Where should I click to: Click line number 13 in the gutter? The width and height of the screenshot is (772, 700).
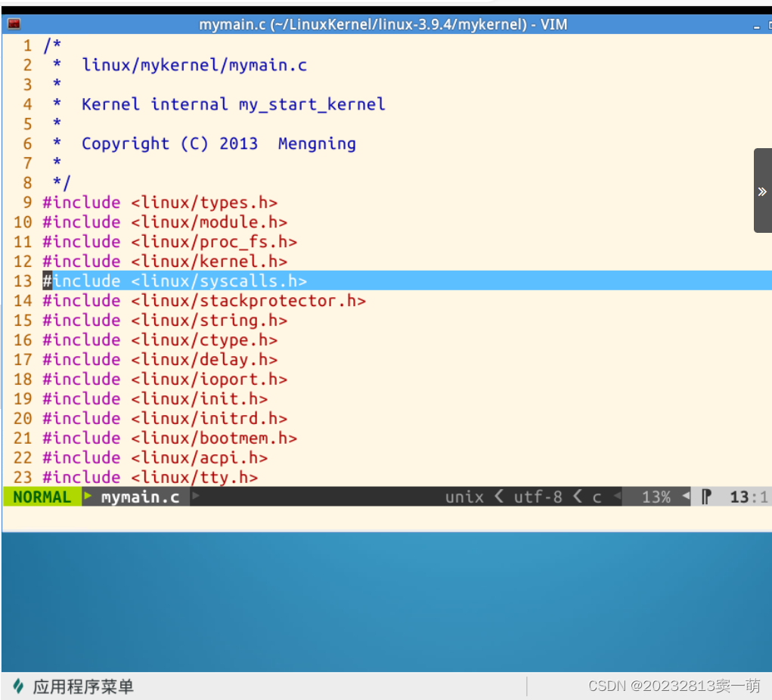[22, 280]
